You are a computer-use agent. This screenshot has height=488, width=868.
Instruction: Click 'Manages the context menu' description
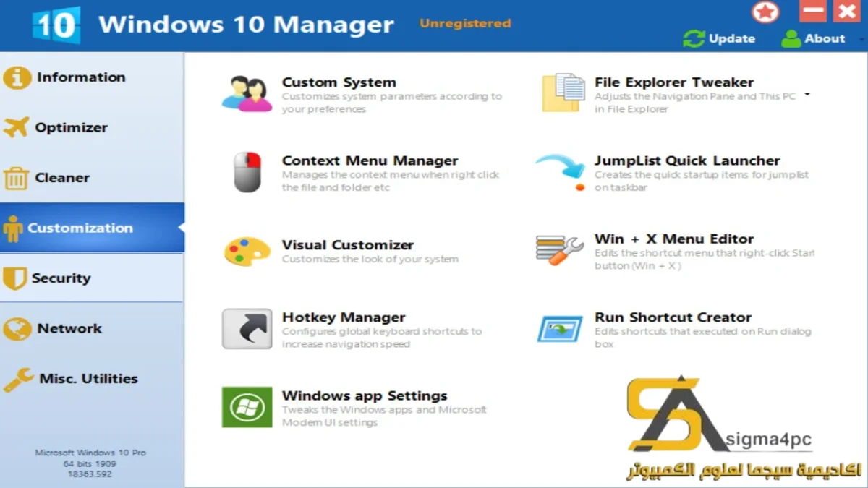[391, 181]
